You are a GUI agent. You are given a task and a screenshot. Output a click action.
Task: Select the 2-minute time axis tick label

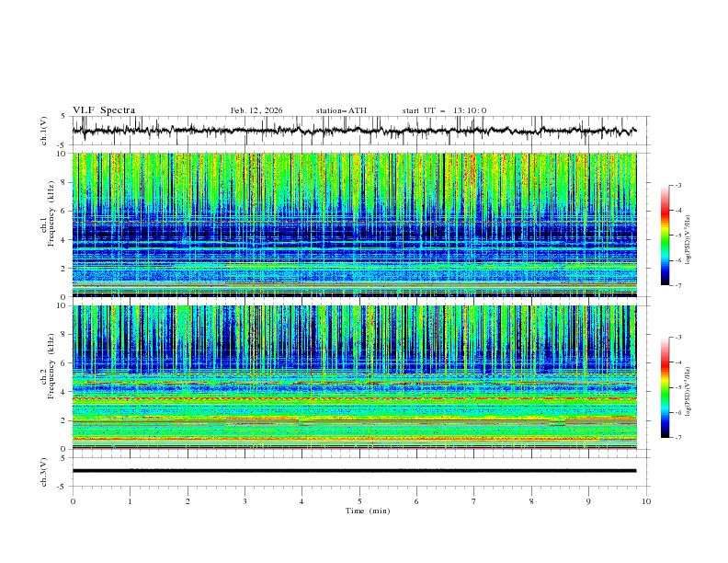188,501
